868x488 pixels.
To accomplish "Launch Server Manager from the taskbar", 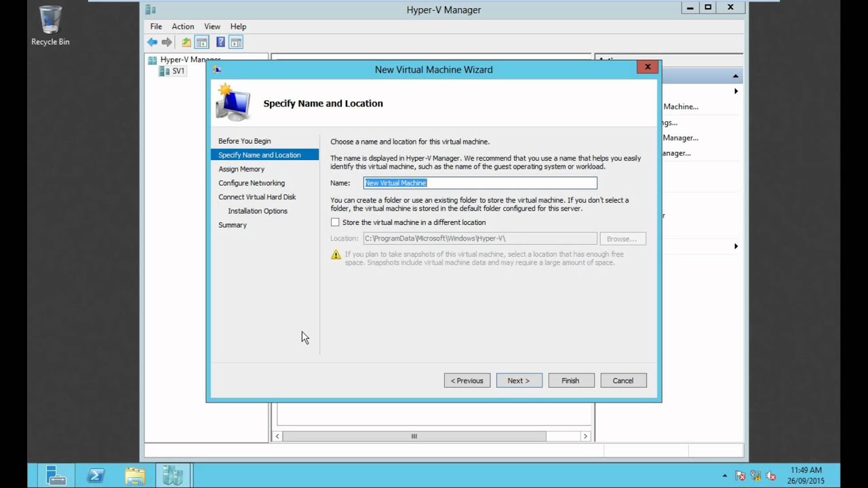I will coord(56,476).
